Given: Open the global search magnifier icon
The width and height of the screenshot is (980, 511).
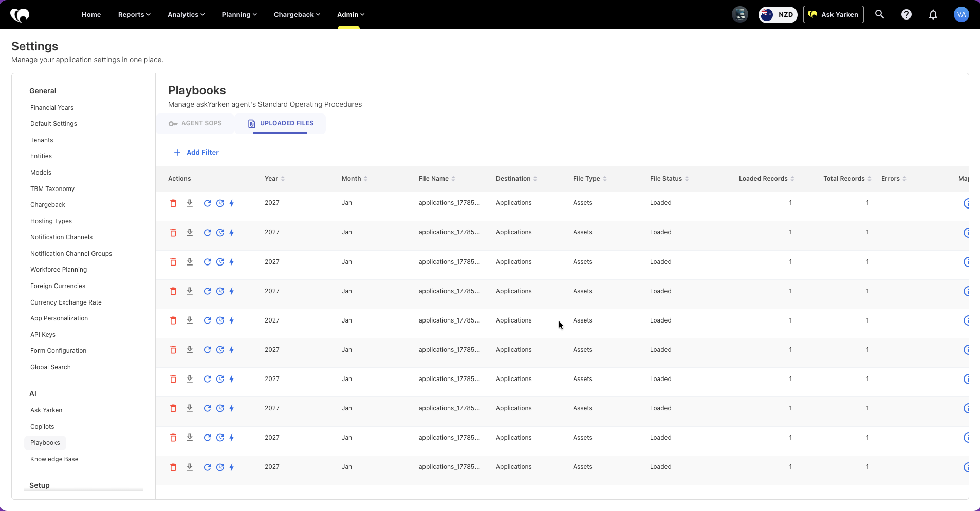Looking at the screenshot, I should [x=879, y=14].
